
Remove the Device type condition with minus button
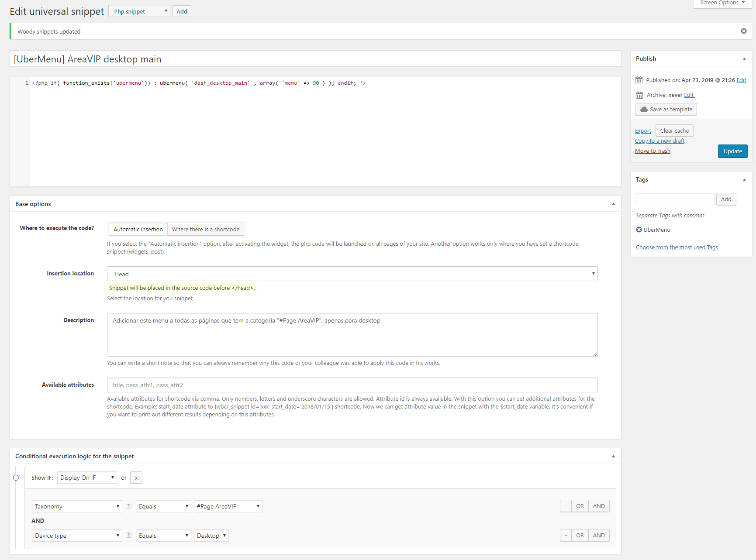coord(566,535)
